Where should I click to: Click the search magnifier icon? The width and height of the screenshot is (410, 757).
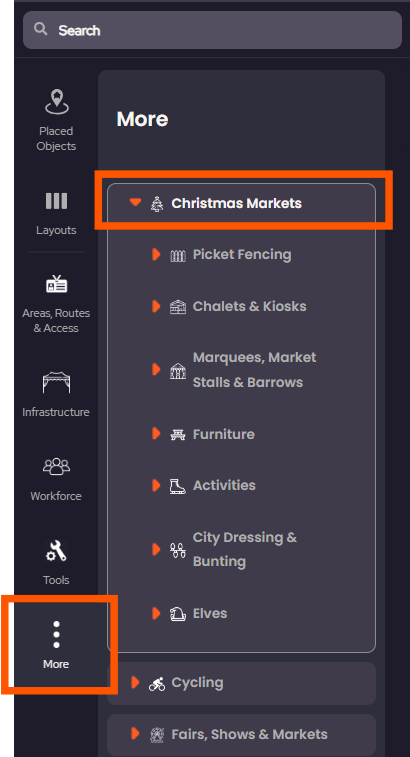tap(41, 29)
